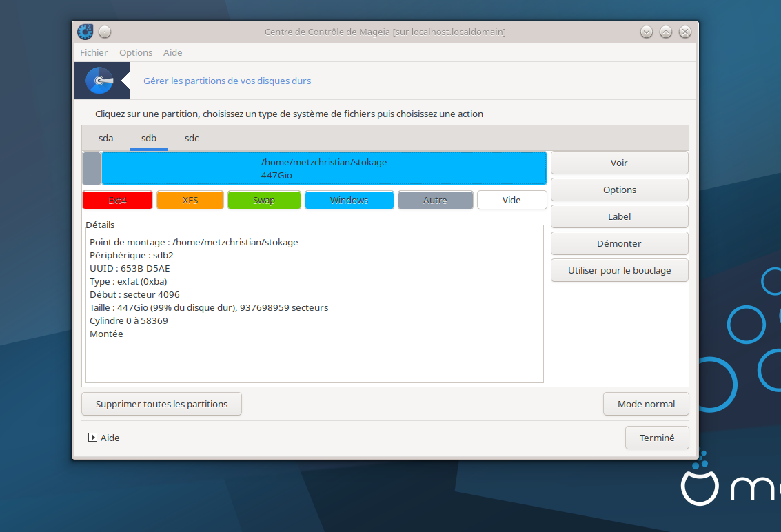The image size is (781, 532).
Task: Click the 'Périphérique : sdb2' line
Action: [132, 255]
